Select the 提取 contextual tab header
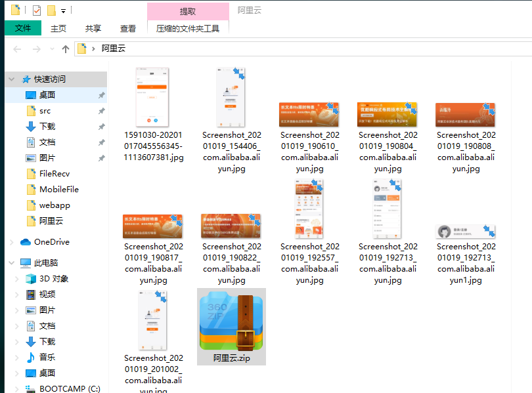The image size is (532, 393). (x=188, y=12)
